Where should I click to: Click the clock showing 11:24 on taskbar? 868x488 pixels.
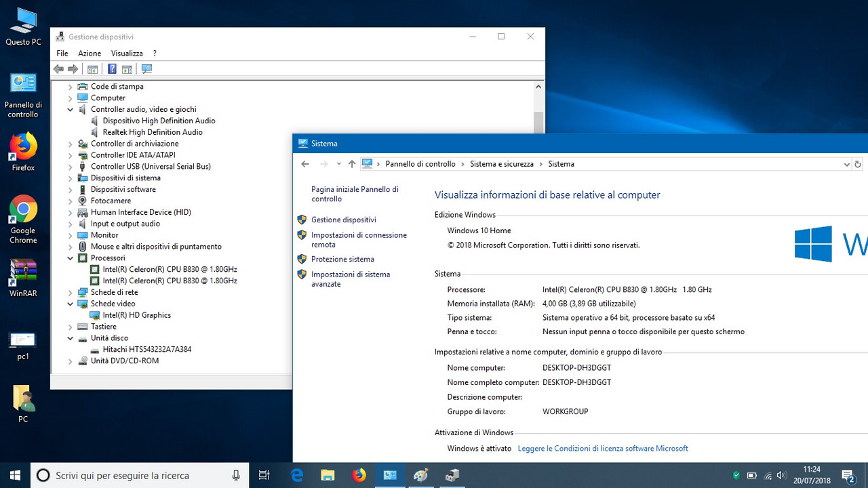pos(812,475)
